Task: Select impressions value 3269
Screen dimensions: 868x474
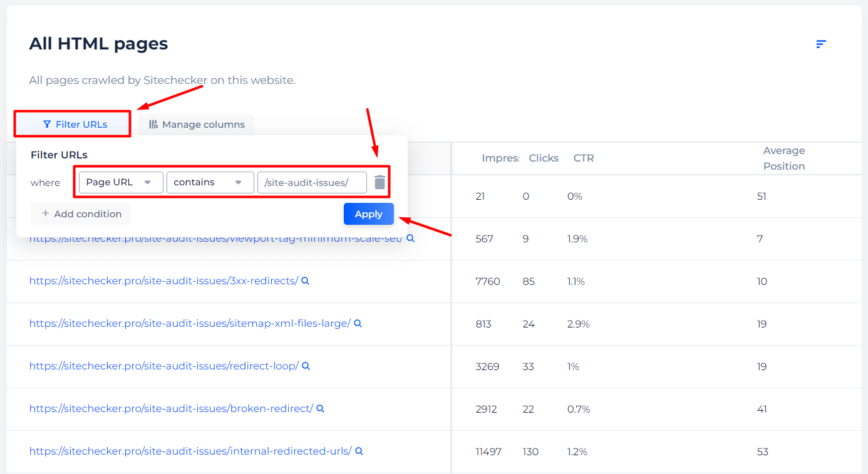Action: [x=487, y=366]
